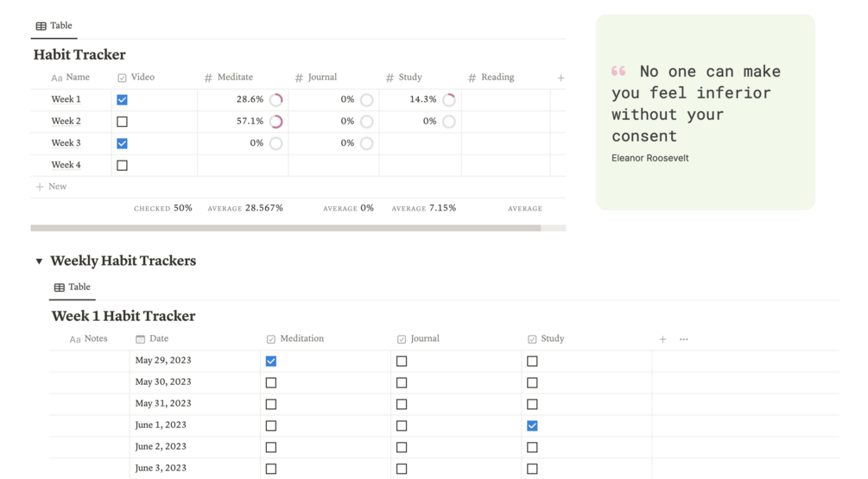
Task: Select Table tab in Weekly Habit Trackers
Action: point(73,287)
